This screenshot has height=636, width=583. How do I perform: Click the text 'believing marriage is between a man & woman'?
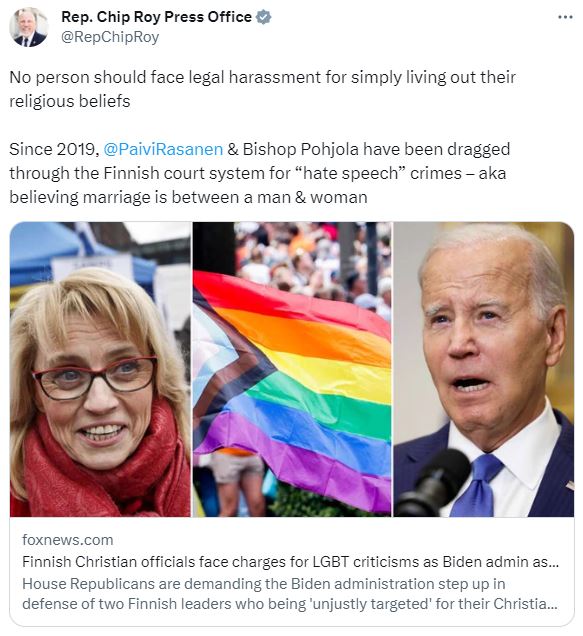tap(188, 198)
